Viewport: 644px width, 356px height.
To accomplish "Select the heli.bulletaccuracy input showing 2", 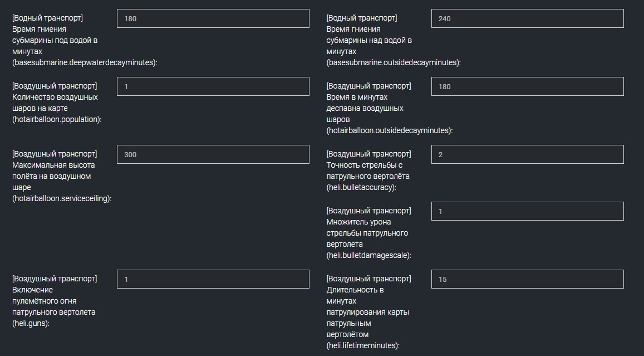I will (527, 154).
